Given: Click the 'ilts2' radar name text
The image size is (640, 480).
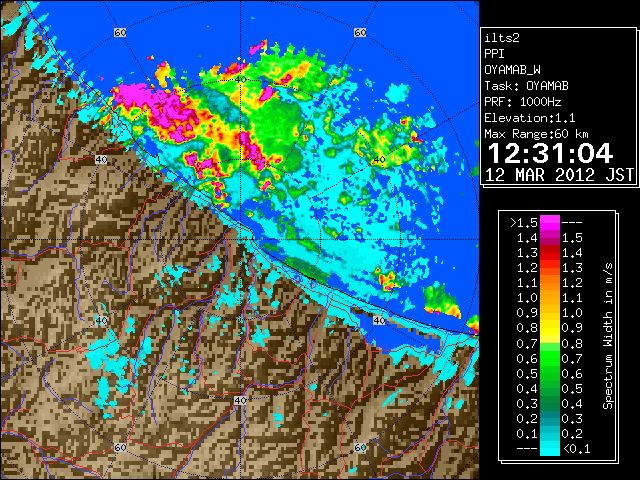Looking at the screenshot, I should point(502,38).
